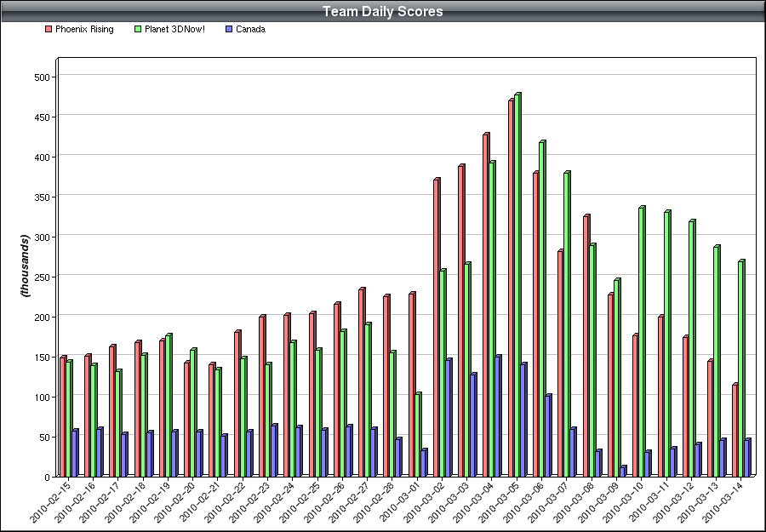Click the red Phoenix Rising legend swatch
766x532 pixels.
(x=49, y=29)
